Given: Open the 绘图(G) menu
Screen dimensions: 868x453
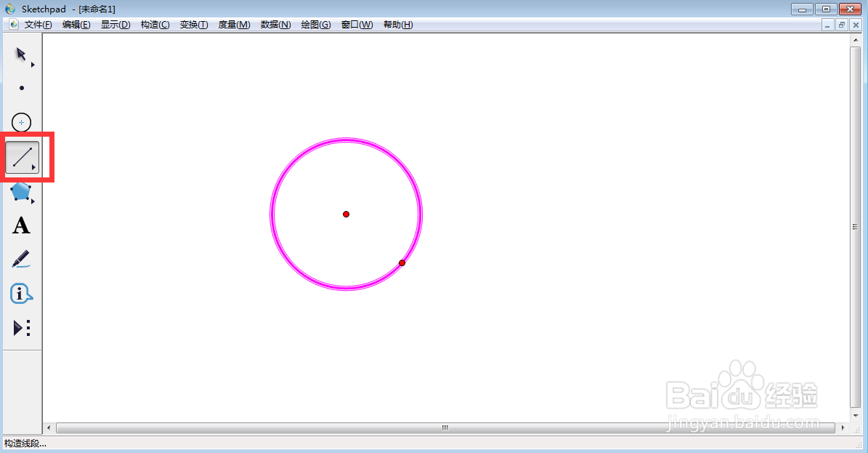Looking at the screenshot, I should coord(316,25).
